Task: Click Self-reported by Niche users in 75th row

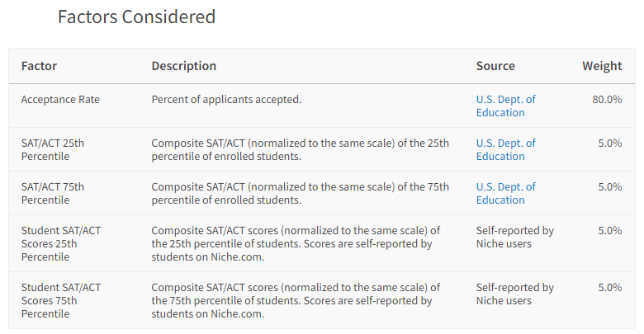Action: tap(514, 294)
